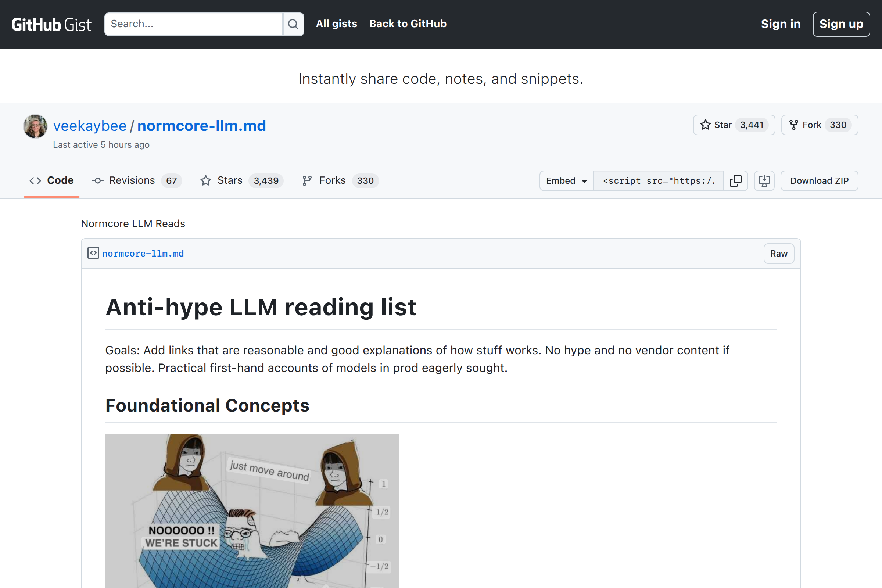The width and height of the screenshot is (882, 588).
Task: Copy the embed script to clipboard
Action: click(x=735, y=181)
